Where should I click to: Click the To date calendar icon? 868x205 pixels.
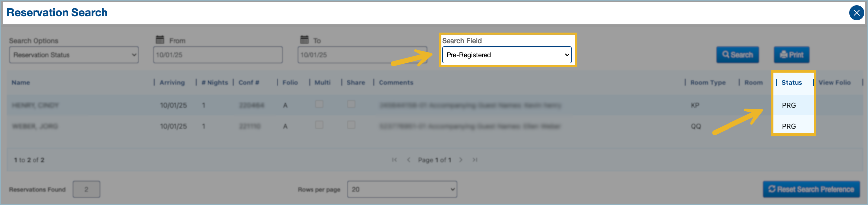coord(304,40)
